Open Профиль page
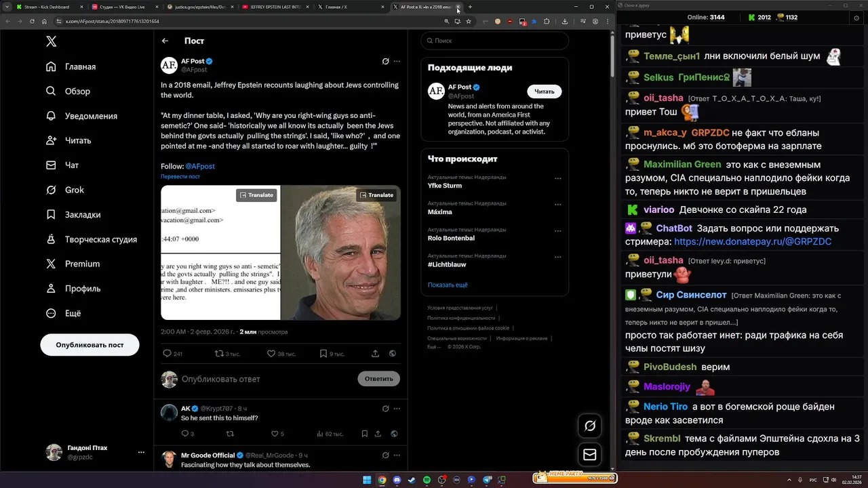 73,288
